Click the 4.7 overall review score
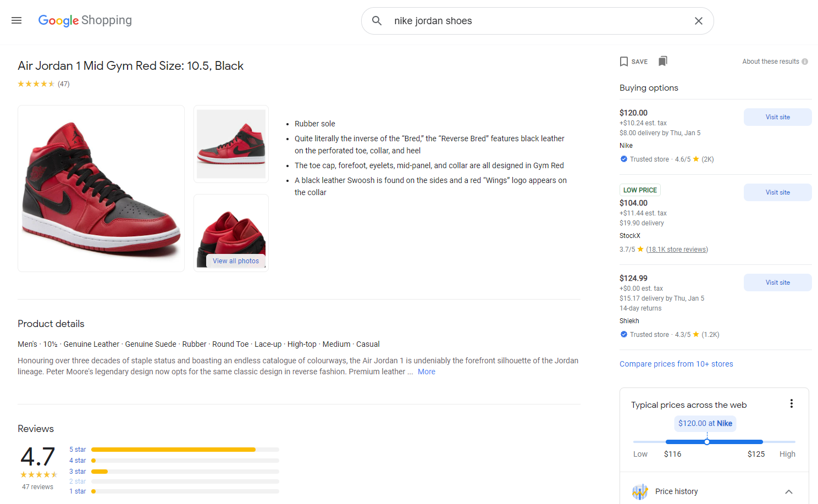The image size is (818, 504). click(37, 457)
